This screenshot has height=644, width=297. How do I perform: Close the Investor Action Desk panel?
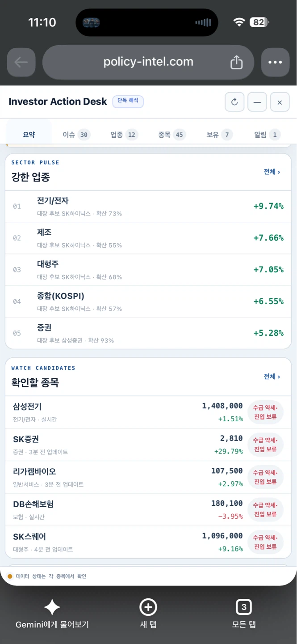(280, 102)
